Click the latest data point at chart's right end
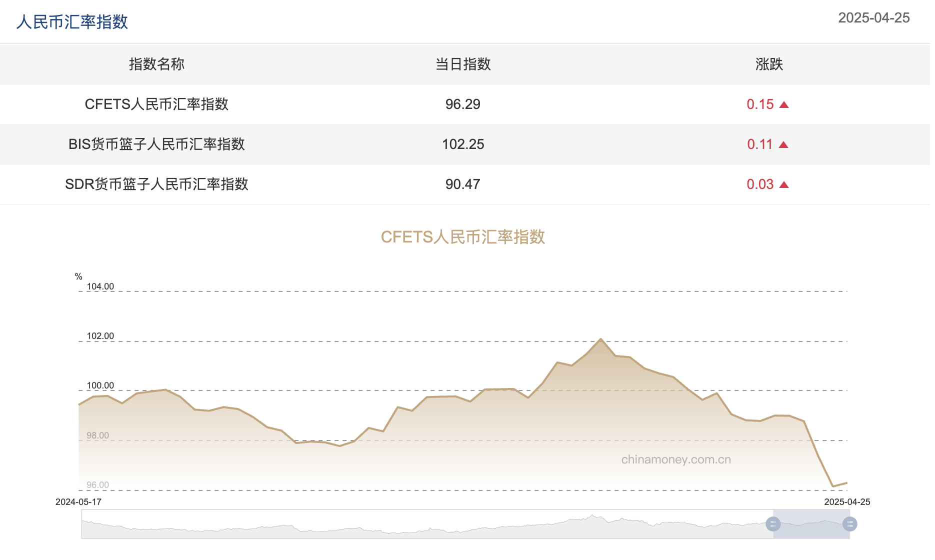Viewport: 935px width, 560px height. pos(847,482)
